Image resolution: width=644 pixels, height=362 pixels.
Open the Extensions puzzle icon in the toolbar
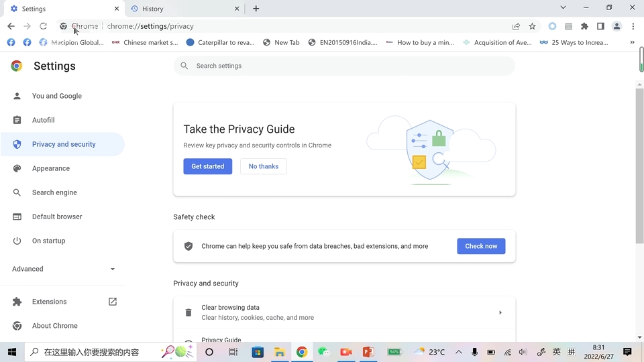pos(584,26)
